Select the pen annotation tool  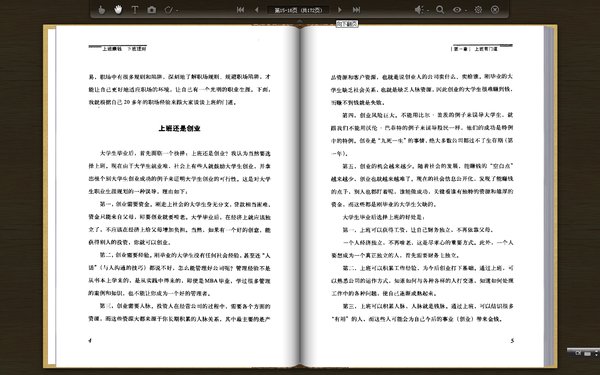(168, 10)
